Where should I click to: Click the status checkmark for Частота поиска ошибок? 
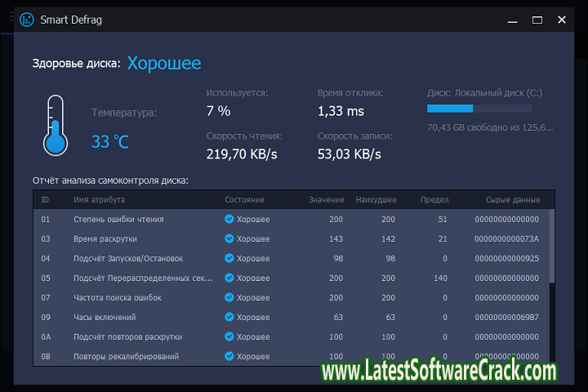coord(229,297)
